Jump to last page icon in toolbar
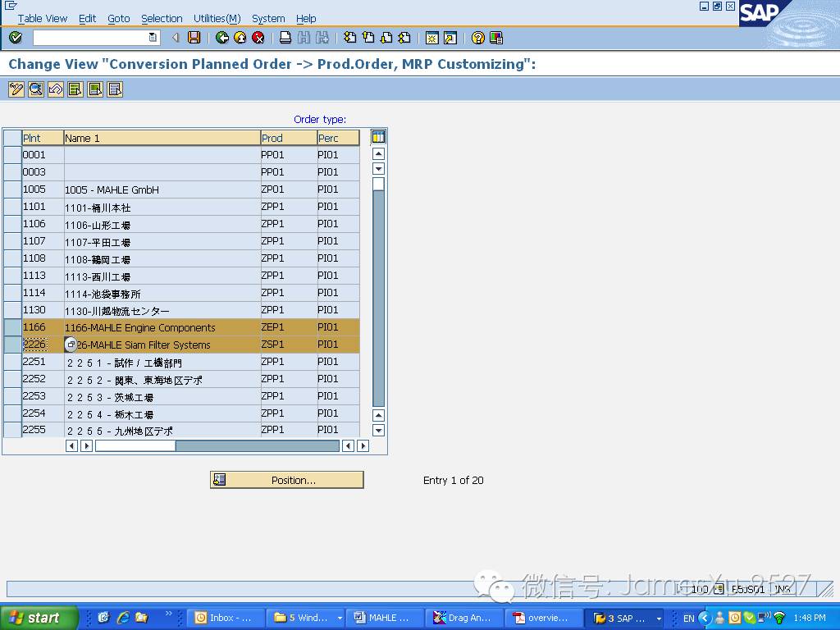 (404, 38)
